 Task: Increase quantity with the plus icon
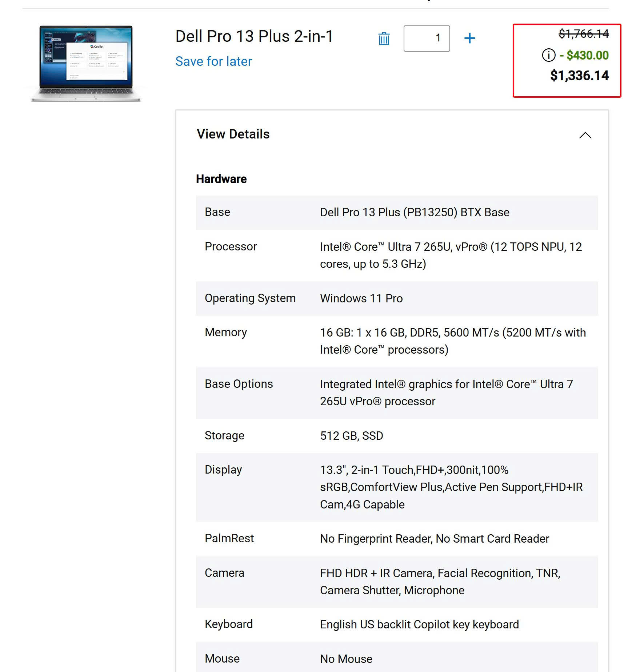coord(469,38)
